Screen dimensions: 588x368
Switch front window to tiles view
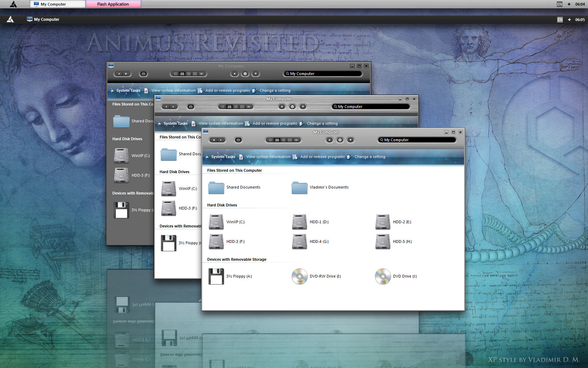tap(277, 140)
